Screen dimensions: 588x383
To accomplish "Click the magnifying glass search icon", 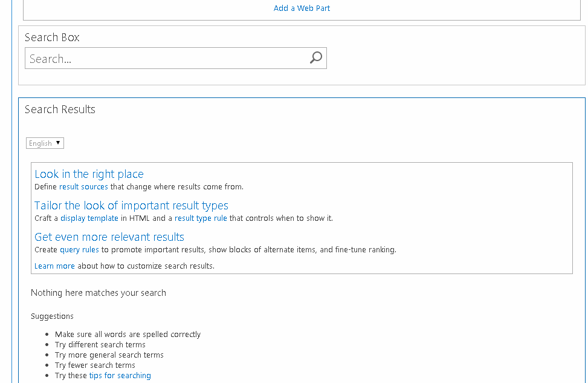I will [315, 58].
